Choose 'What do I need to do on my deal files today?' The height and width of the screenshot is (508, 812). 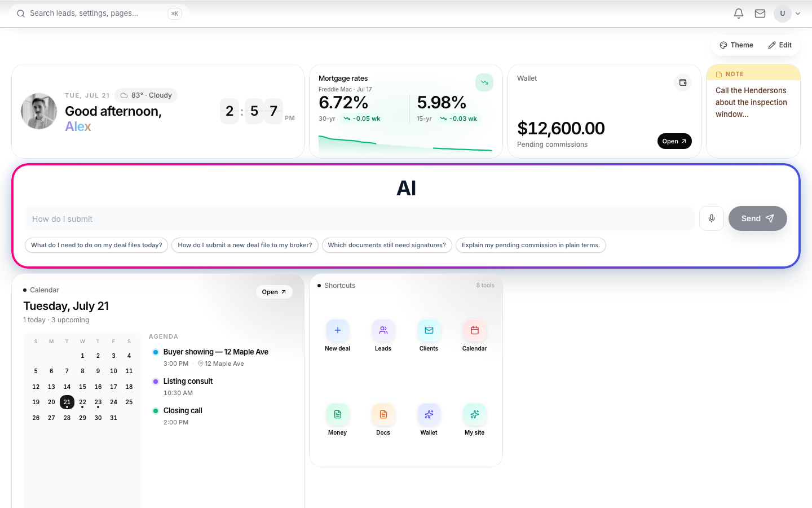coord(96,246)
